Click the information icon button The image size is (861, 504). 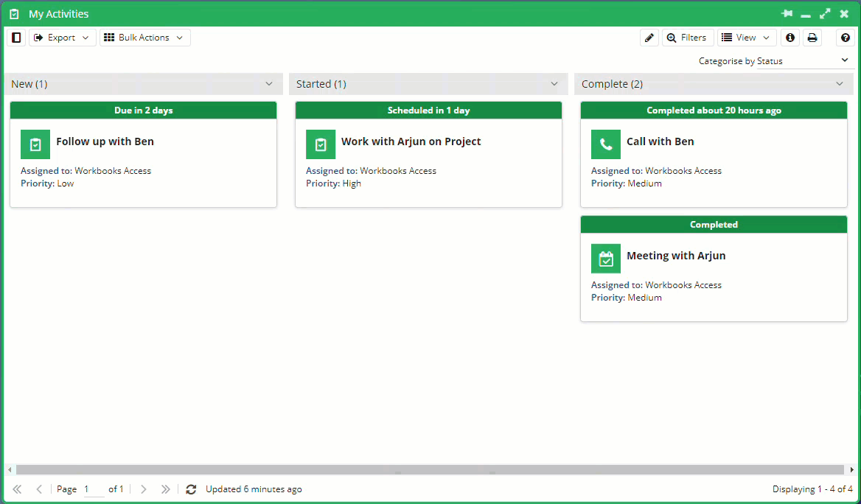coord(790,38)
